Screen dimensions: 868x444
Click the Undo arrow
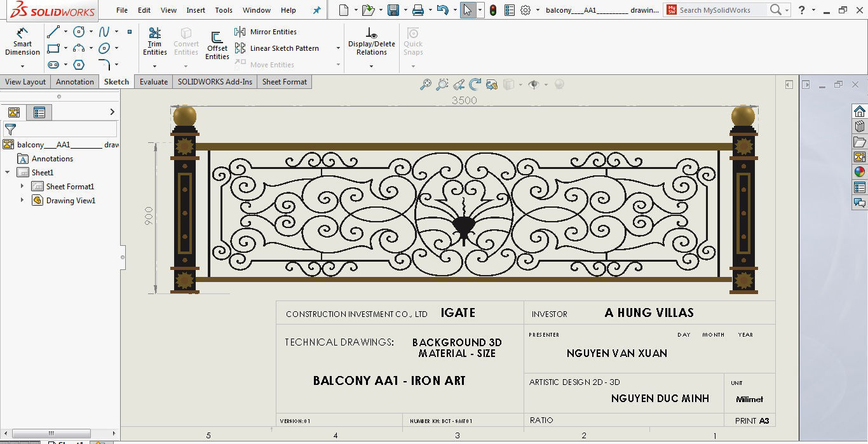pos(443,10)
